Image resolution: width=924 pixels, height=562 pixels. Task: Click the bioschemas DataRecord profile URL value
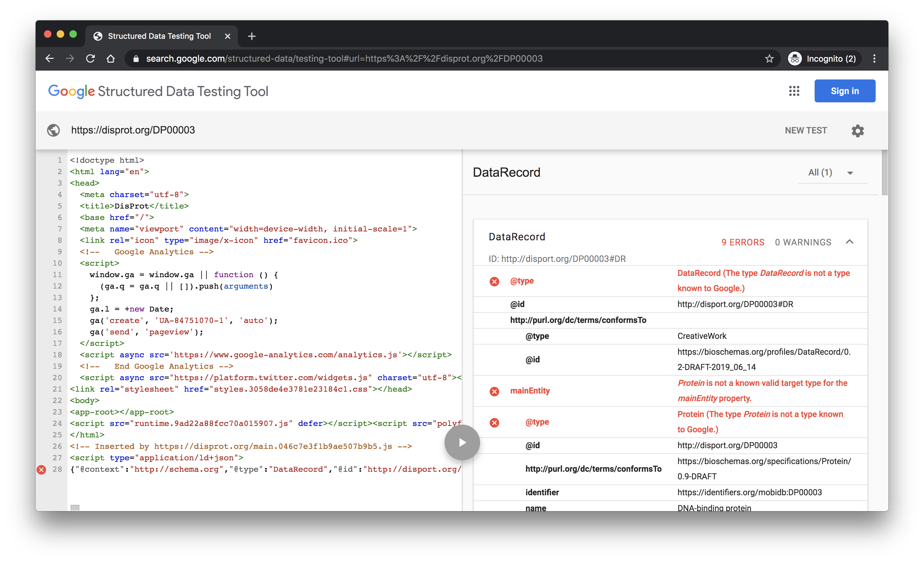coord(763,359)
